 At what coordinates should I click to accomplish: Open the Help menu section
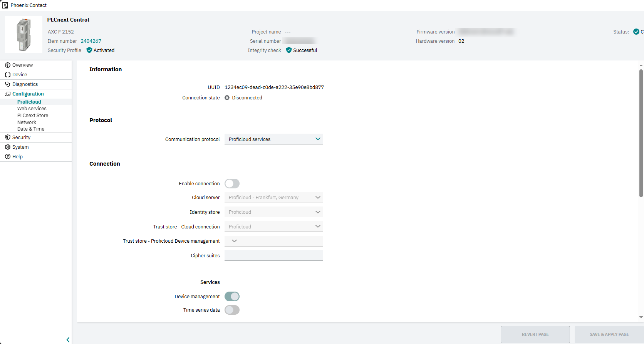point(36,157)
